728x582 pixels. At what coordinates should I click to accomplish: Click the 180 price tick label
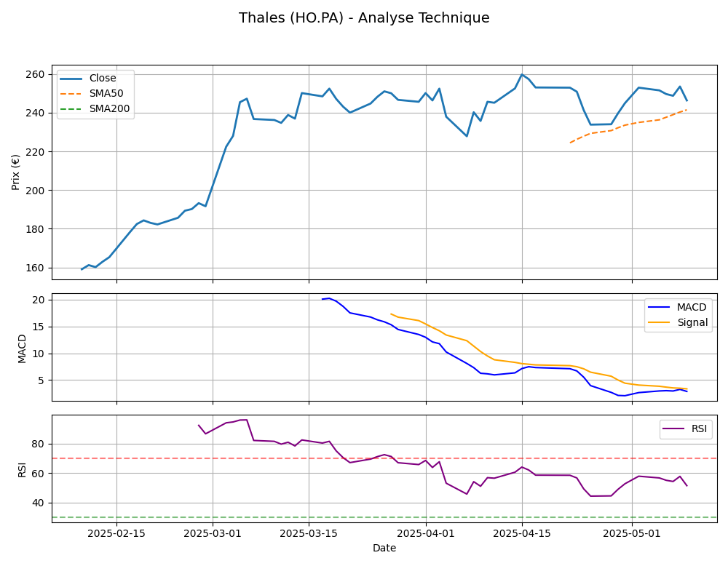(x=36, y=229)
